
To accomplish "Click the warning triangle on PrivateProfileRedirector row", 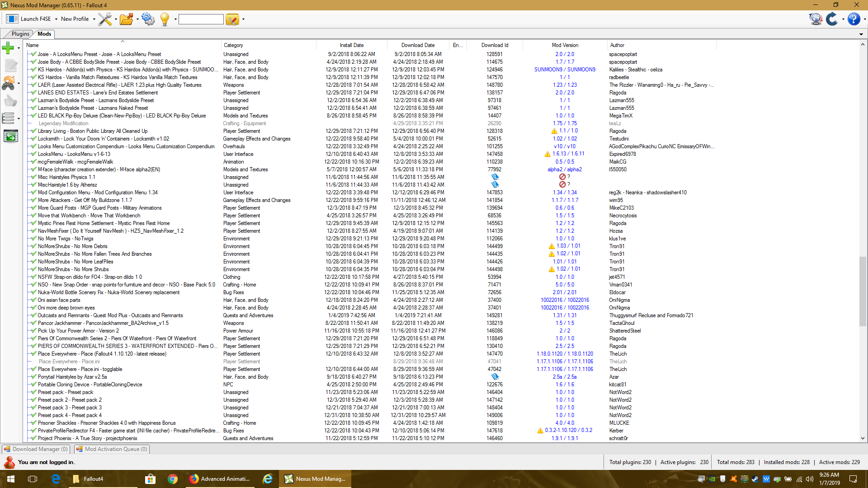I will click(540, 431).
